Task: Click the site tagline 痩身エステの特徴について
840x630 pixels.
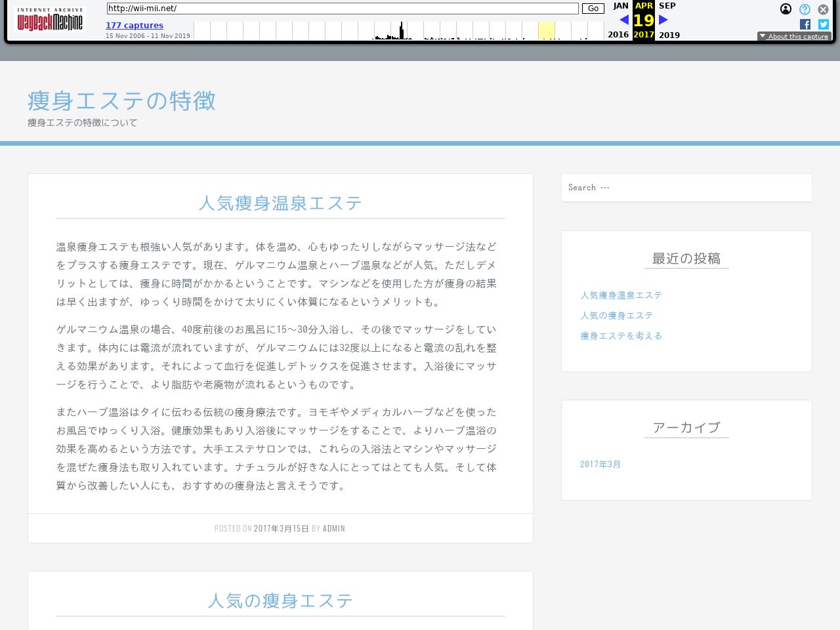Action: coord(83,123)
